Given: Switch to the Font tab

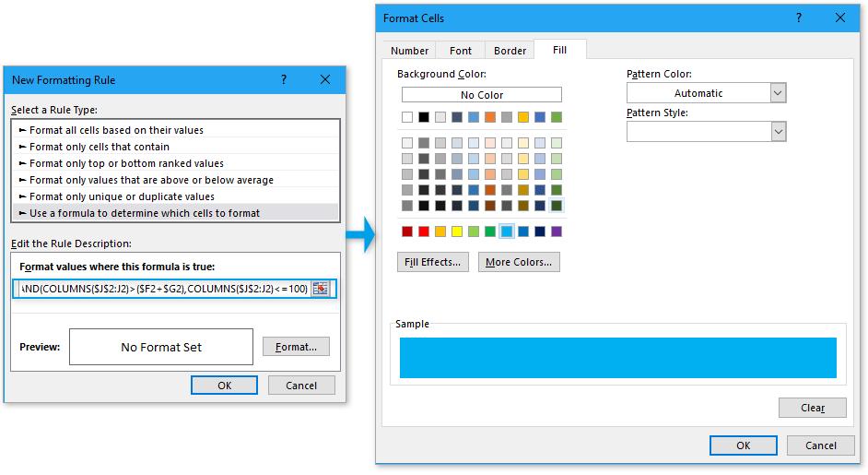Looking at the screenshot, I should tap(461, 51).
